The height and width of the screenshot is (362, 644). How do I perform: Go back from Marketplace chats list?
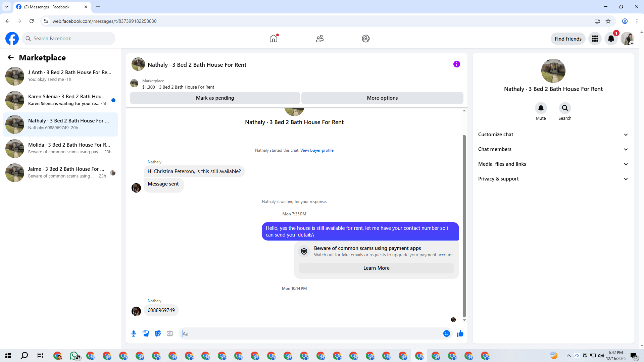tap(11, 57)
